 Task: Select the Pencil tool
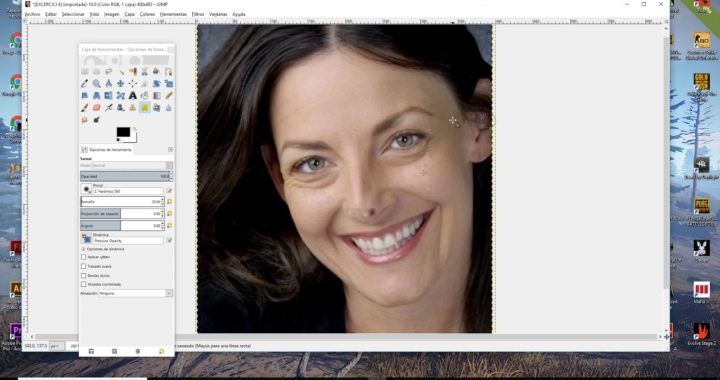click(169, 95)
